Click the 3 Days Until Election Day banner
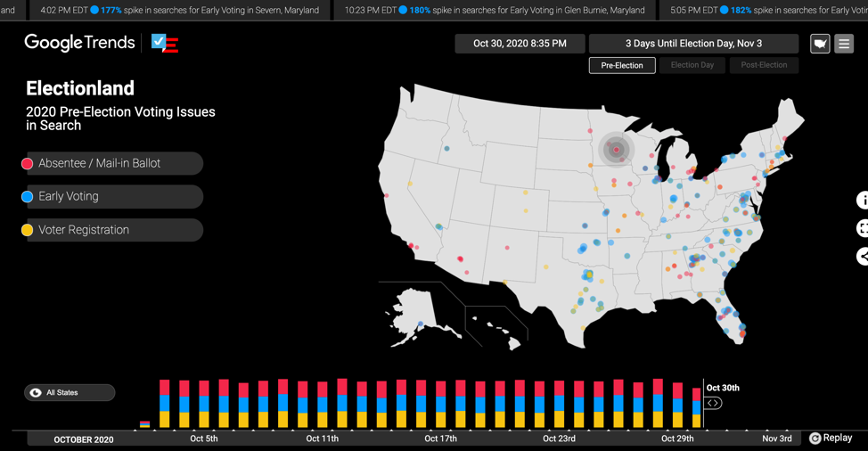The image size is (868, 451). tap(693, 44)
